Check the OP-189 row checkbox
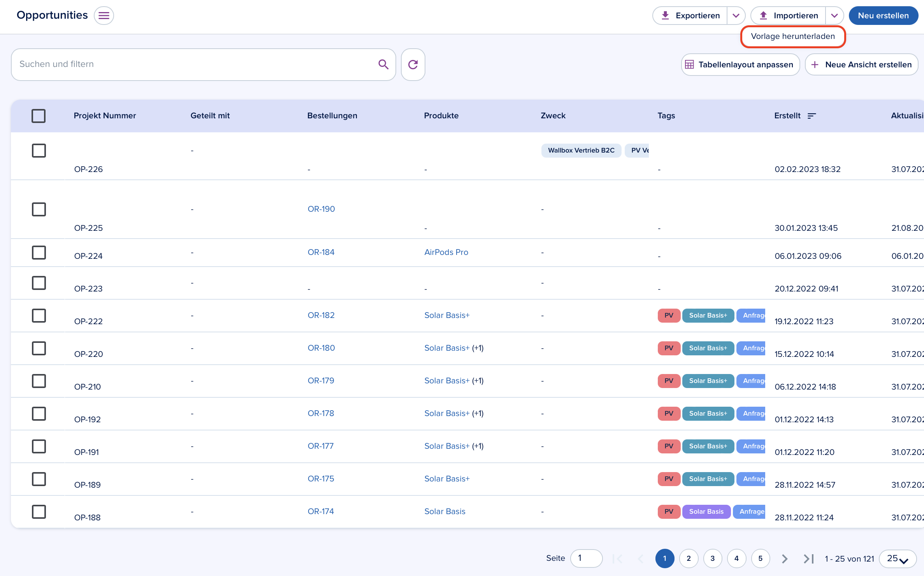The image size is (924, 576). [x=39, y=479]
